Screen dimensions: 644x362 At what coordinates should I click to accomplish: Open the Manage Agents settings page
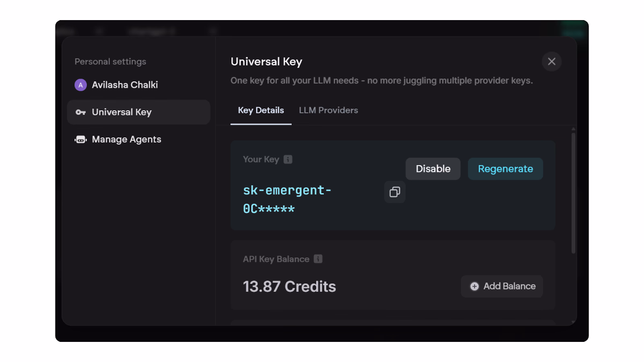point(138,140)
